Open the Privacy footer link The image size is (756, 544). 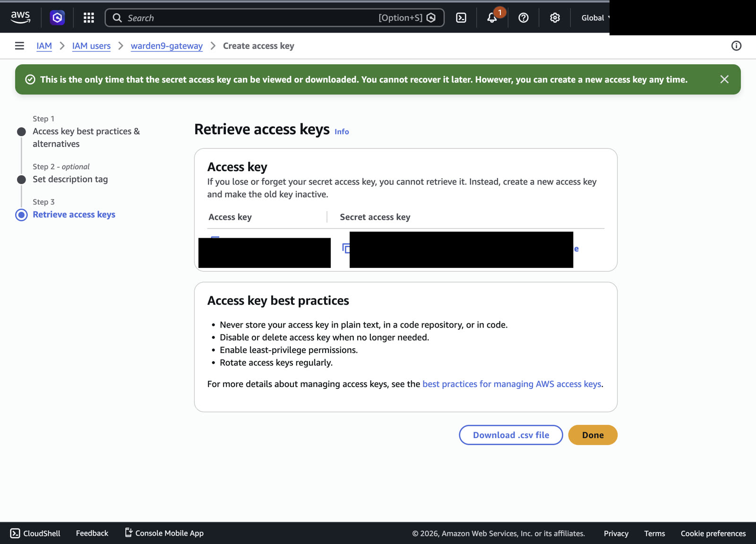click(x=616, y=533)
